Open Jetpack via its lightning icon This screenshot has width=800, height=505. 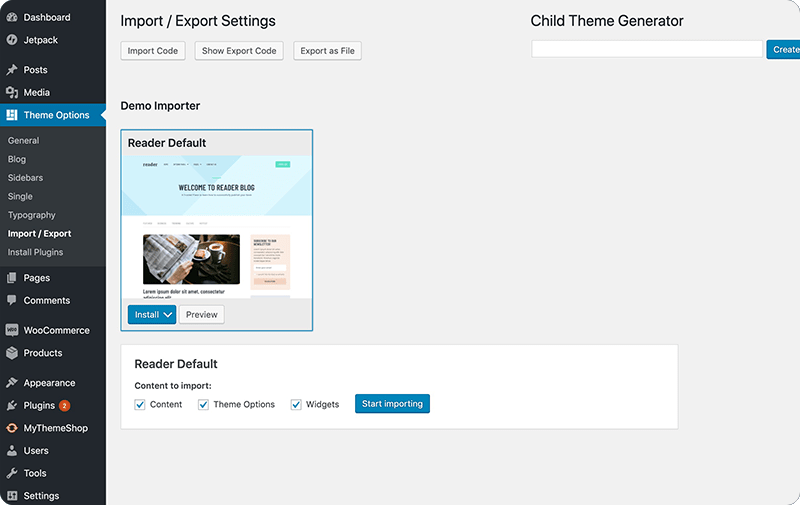(12, 40)
